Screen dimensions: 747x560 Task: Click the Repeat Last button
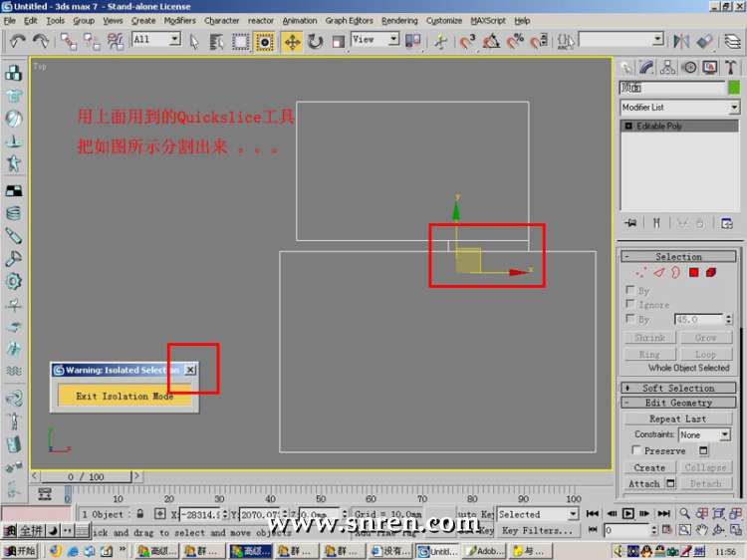(x=678, y=419)
